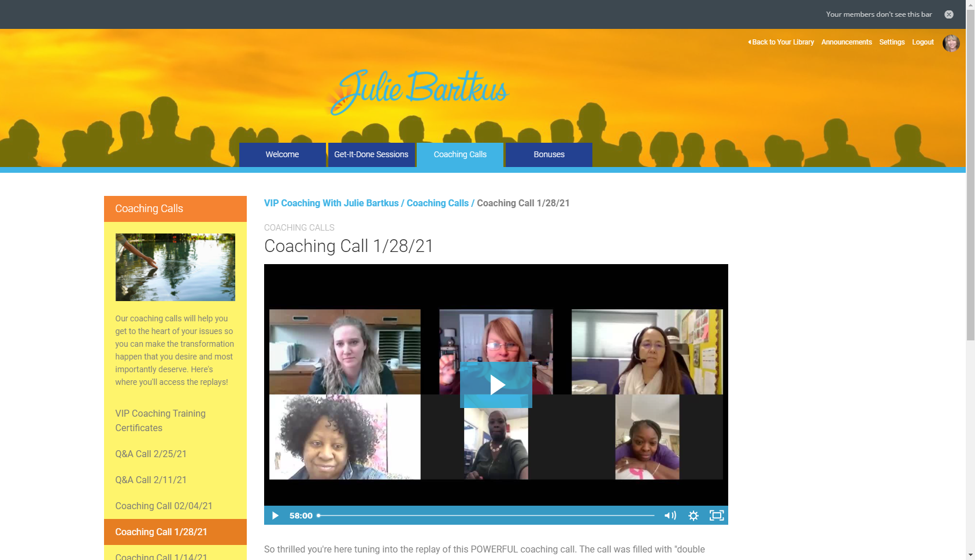Click the 'Coaching Call 1/28/21' page heading

pyautogui.click(x=349, y=246)
